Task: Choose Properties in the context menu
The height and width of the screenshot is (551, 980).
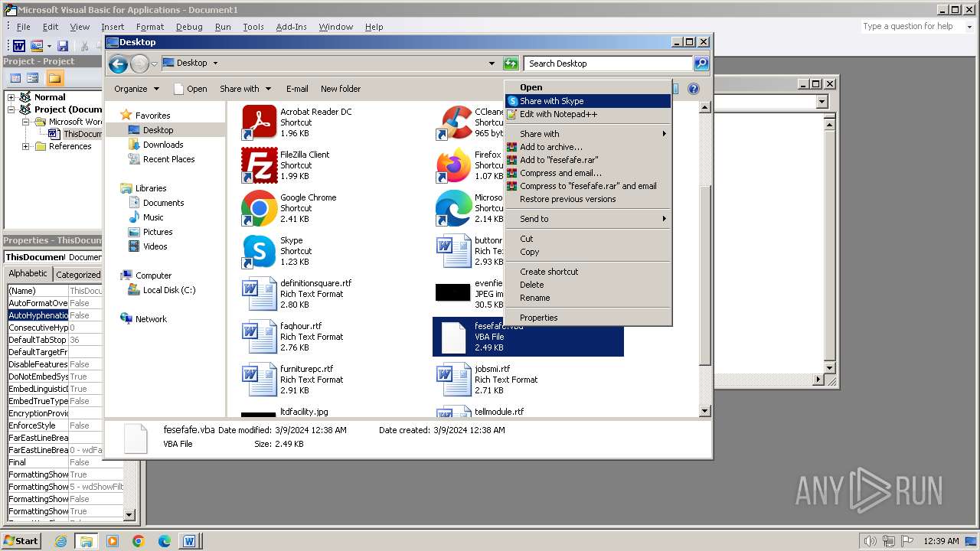Action: 588,318
